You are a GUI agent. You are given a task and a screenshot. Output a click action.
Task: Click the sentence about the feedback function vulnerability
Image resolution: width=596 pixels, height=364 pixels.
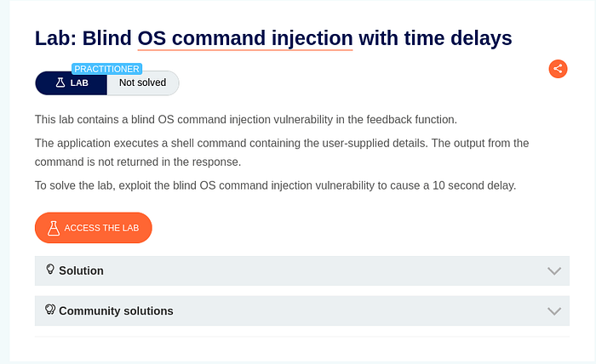(x=246, y=120)
